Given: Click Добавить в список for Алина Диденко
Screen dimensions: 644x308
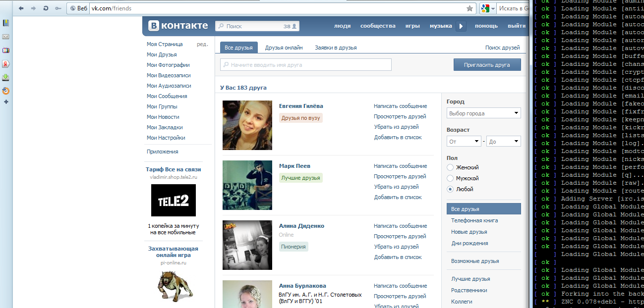Looking at the screenshot, I should coord(398,257).
